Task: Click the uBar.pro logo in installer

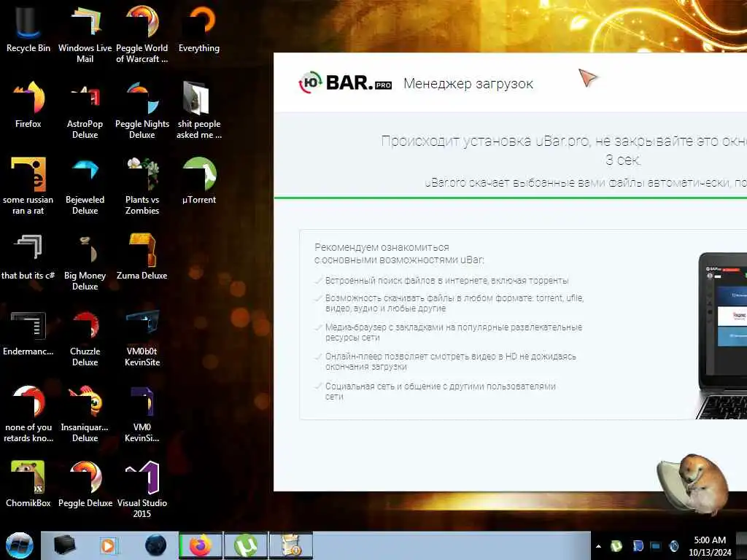Action: 345,82
